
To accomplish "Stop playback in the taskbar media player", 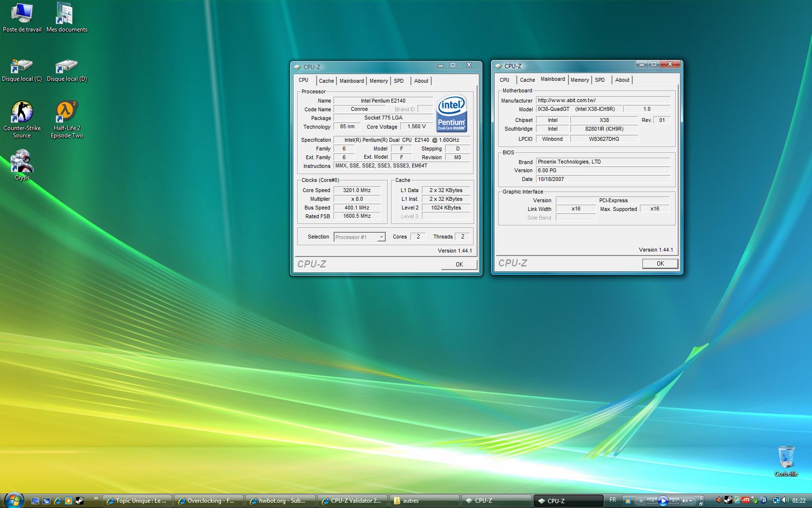I will pyautogui.click(x=641, y=501).
